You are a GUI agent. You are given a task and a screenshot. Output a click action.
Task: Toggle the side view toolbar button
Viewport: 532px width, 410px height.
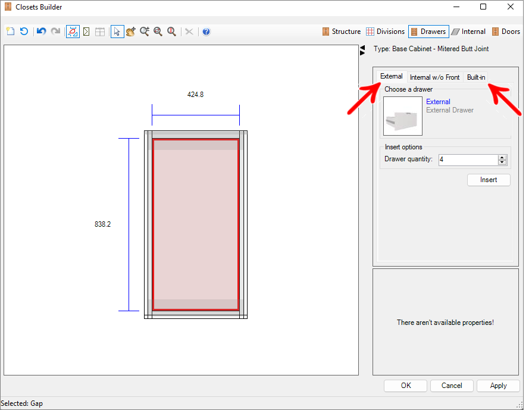[86, 32]
